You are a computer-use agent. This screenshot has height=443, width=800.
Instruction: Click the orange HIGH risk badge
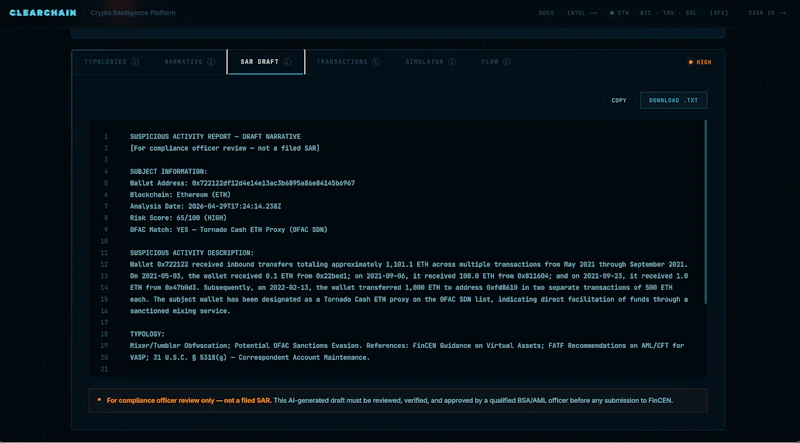pos(700,62)
